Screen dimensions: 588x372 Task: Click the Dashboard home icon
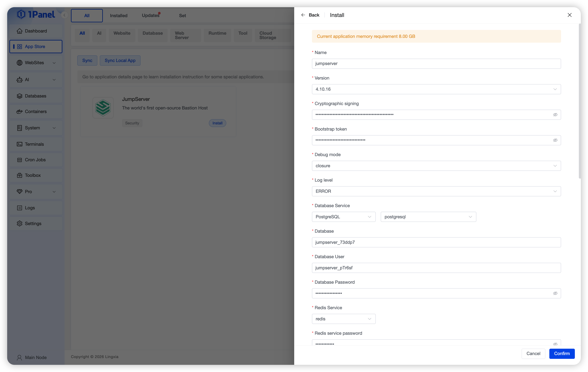(x=20, y=31)
